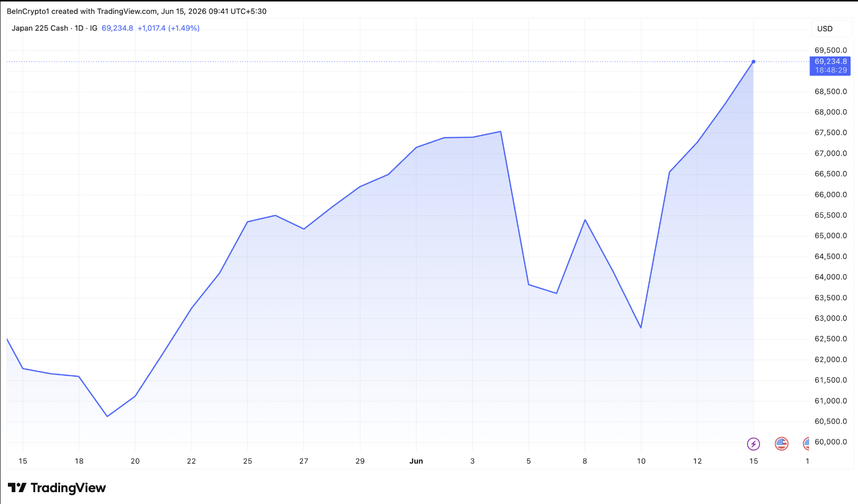Viewport: 858px width, 504px height.
Task: Click the TradingView logo
Action: point(57,488)
